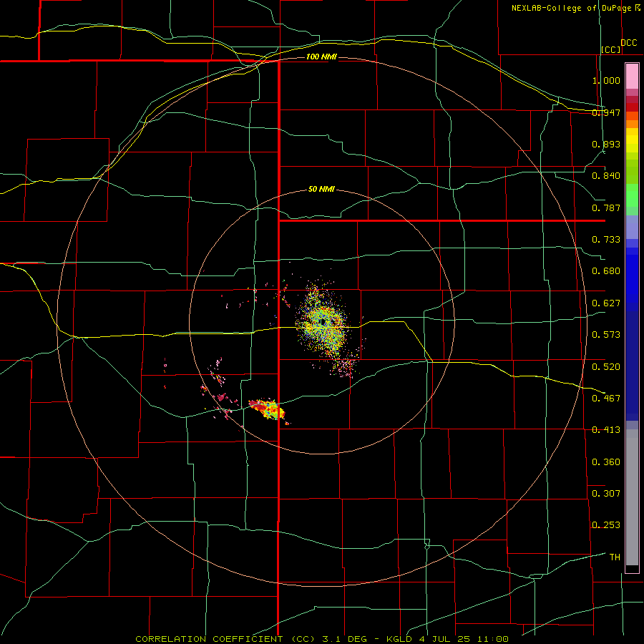Click the 0.733 scale value

(x=606, y=240)
